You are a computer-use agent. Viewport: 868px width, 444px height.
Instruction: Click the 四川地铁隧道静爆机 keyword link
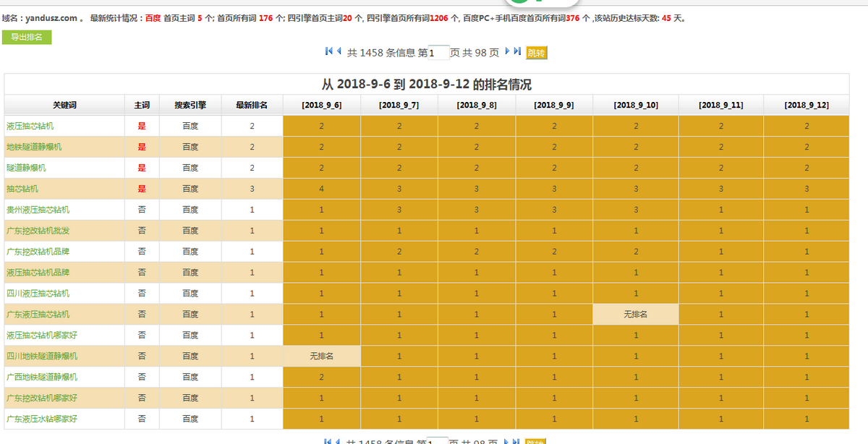(x=42, y=356)
